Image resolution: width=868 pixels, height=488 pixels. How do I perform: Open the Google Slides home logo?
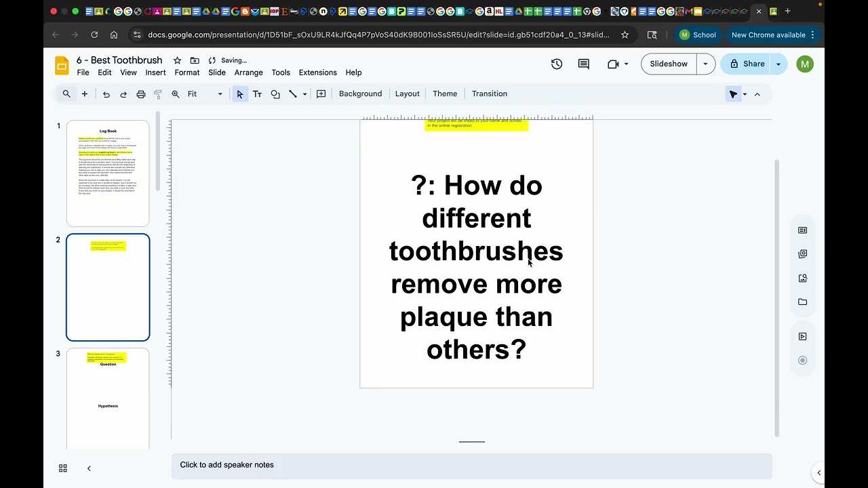click(x=62, y=66)
